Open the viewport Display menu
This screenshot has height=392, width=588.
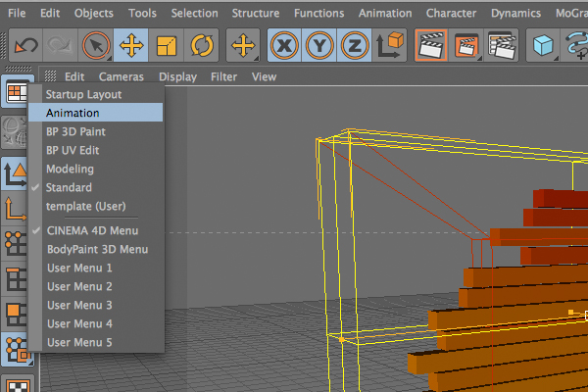click(x=177, y=76)
